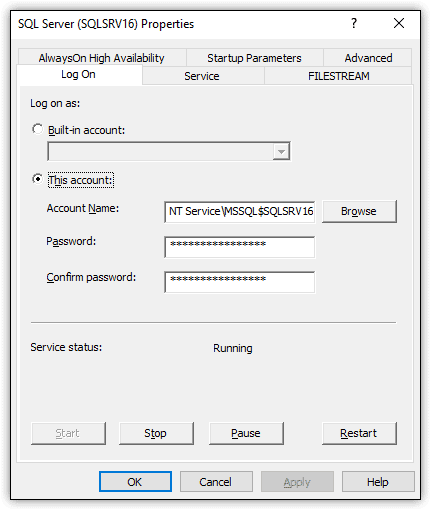Image resolution: width=431 pixels, height=510 pixels.
Task: Pause the running service
Action: pyautogui.click(x=246, y=433)
